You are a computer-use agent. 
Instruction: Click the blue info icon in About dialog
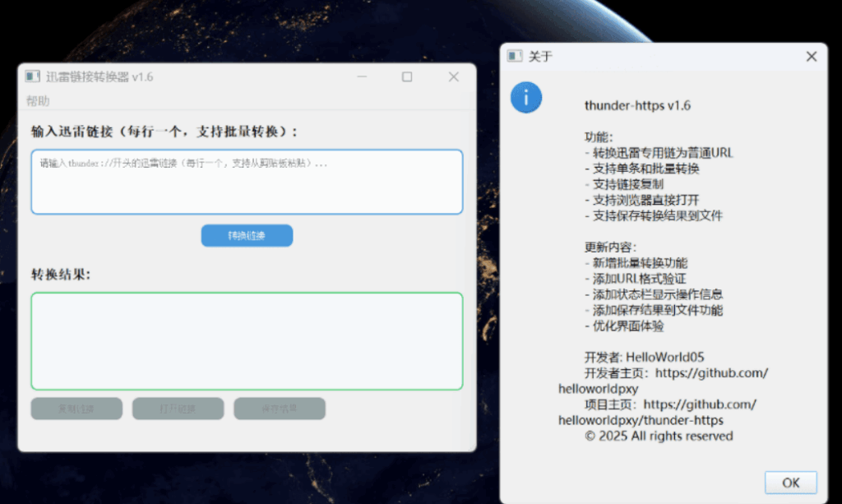(x=525, y=98)
